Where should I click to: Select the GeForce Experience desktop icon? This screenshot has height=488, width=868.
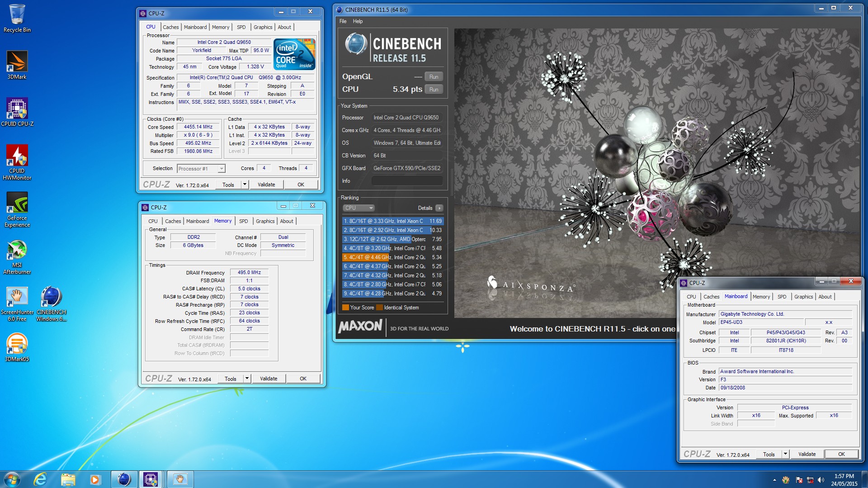(x=17, y=209)
